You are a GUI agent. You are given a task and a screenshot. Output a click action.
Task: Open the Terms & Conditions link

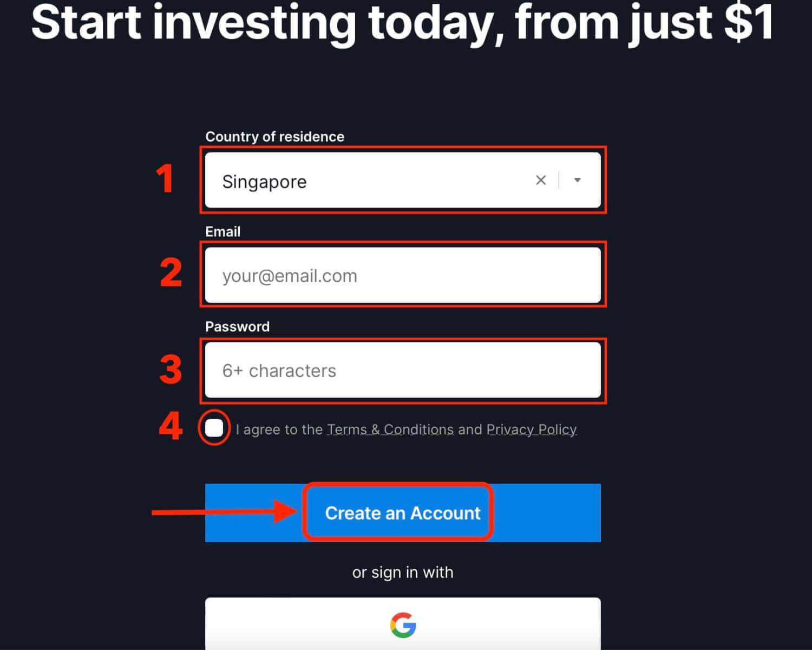tap(390, 430)
